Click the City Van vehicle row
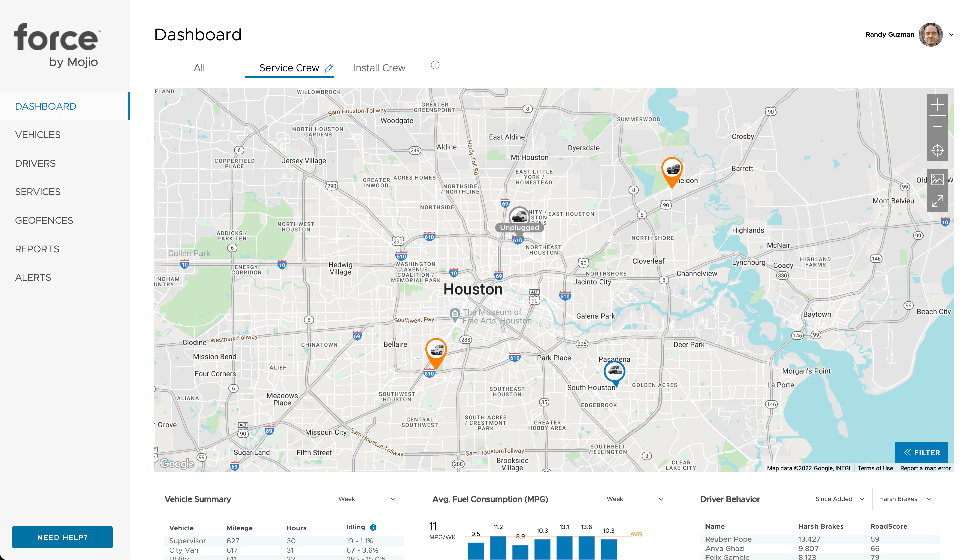Screen dimensions: 977x560 tap(284, 550)
